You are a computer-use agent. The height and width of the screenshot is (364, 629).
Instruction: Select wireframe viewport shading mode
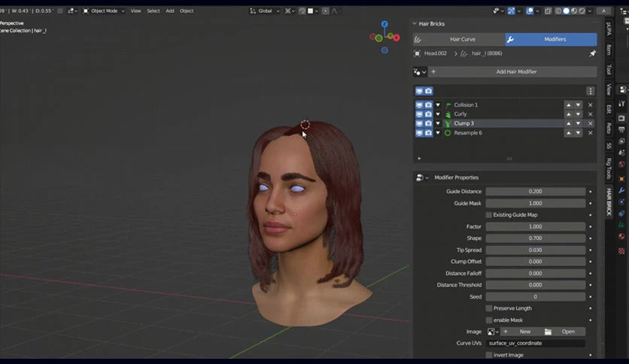coord(558,11)
